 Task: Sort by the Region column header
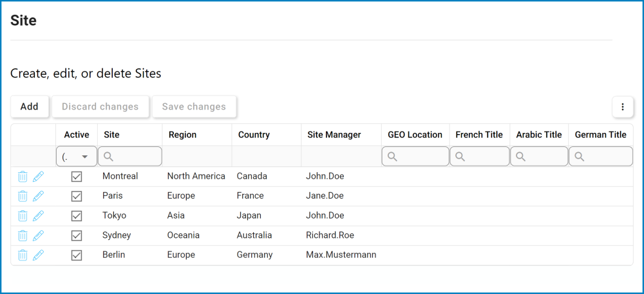point(183,135)
